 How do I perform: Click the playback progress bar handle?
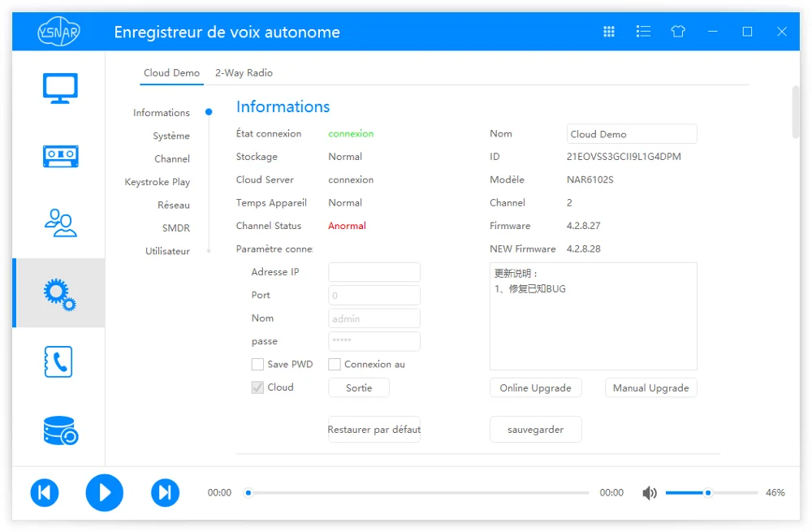pyautogui.click(x=248, y=493)
